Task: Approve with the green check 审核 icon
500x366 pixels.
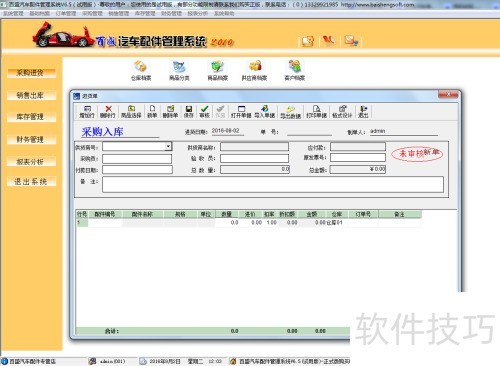Action: tap(204, 111)
